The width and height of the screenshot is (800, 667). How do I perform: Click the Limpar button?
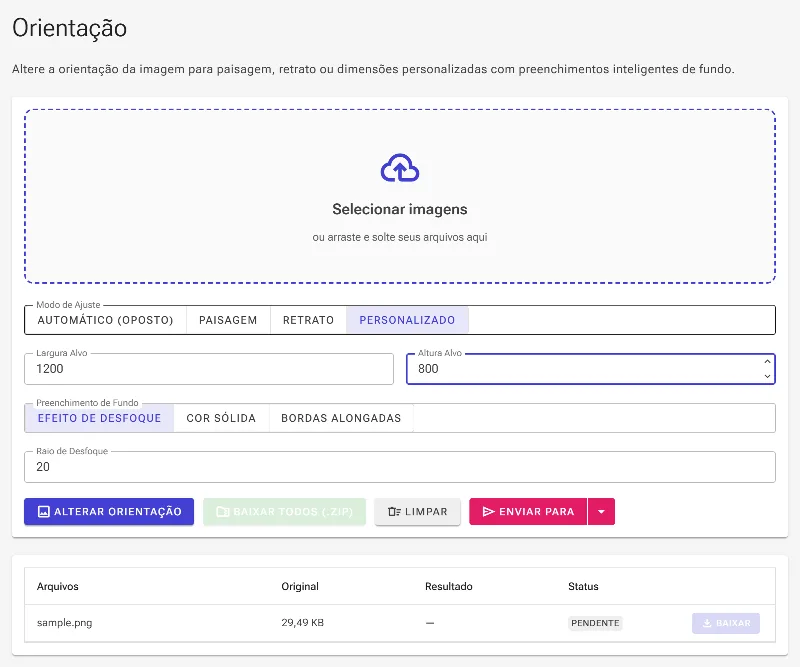point(417,511)
